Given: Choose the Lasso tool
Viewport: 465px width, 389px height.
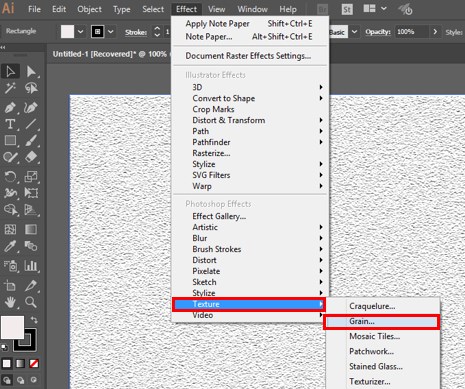Looking at the screenshot, I should coord(31,88).
